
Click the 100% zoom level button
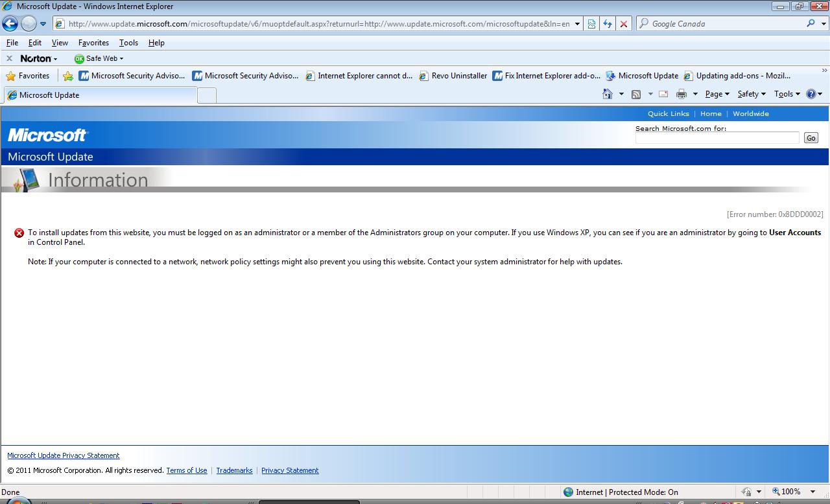pos(786,492)
